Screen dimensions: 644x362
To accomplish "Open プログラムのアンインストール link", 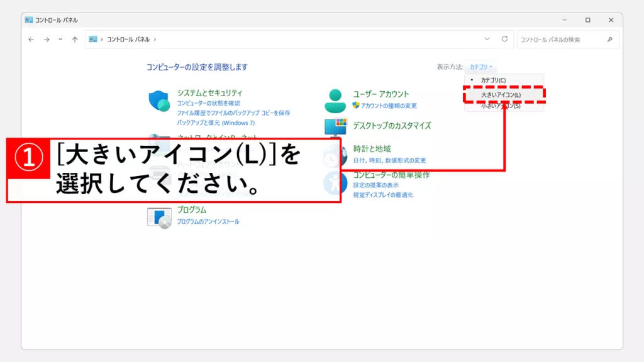I will pyautogui.click(x=208, y=222).
